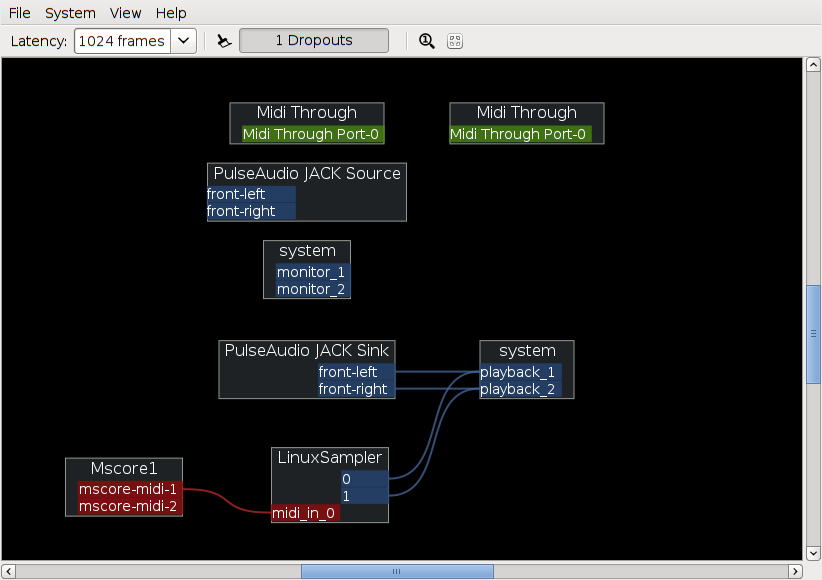Select LinuxSampler output port 1
Screen dimensions: 822x580
[365, 496]
